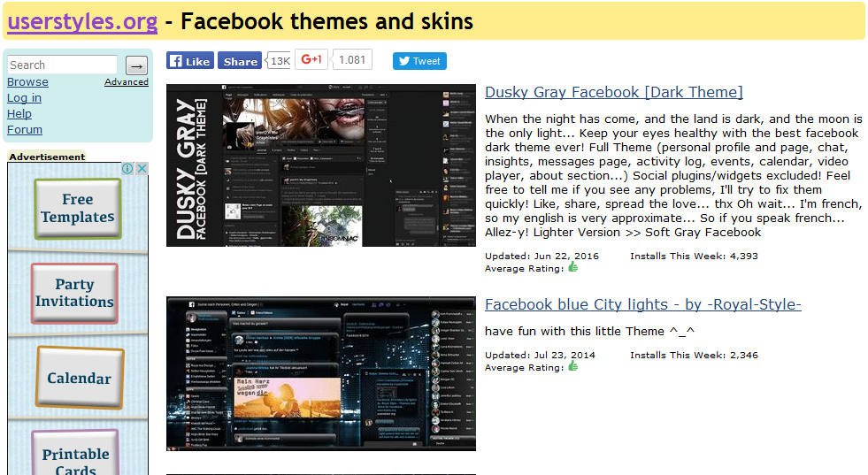Submit search with the arrow button
This screenshot has height=475, width=868.
(137, 65)
